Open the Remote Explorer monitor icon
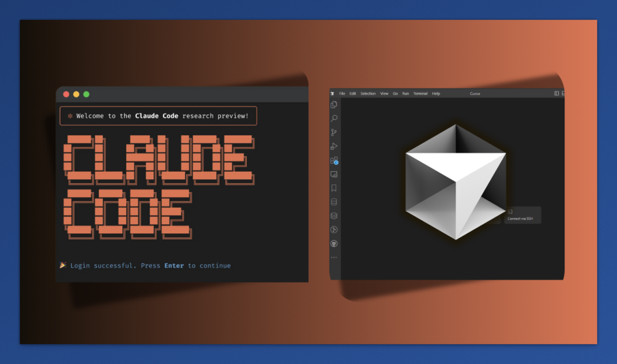This screenshot has height=364, width=617. 334,174
